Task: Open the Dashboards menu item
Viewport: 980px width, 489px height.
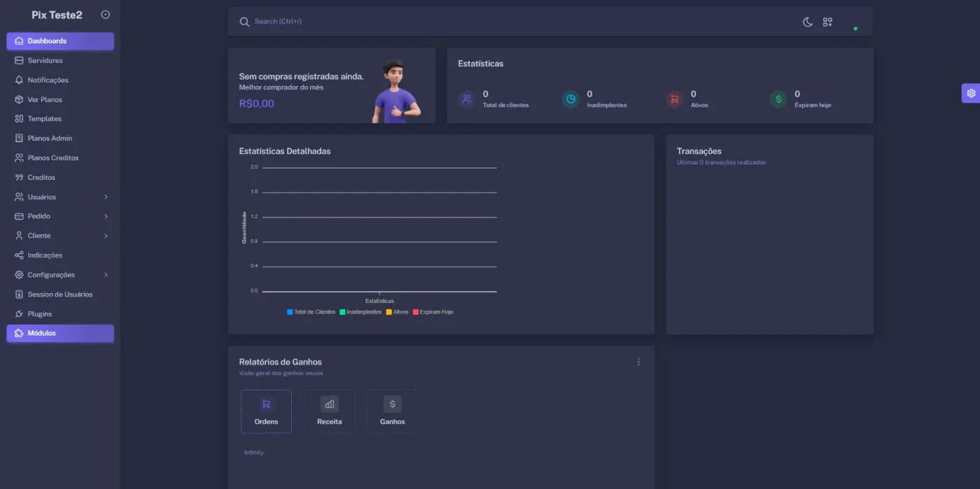Action: tap(60, 41)
